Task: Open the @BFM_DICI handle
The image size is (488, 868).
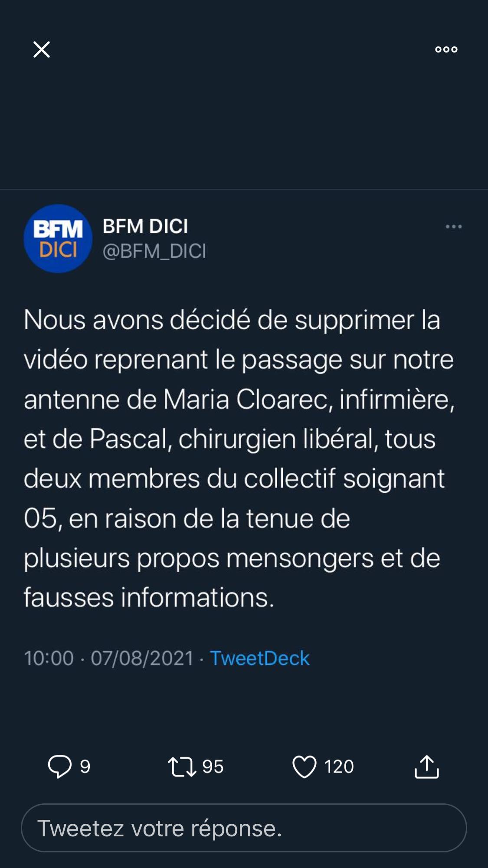Action: click(154, 251)
